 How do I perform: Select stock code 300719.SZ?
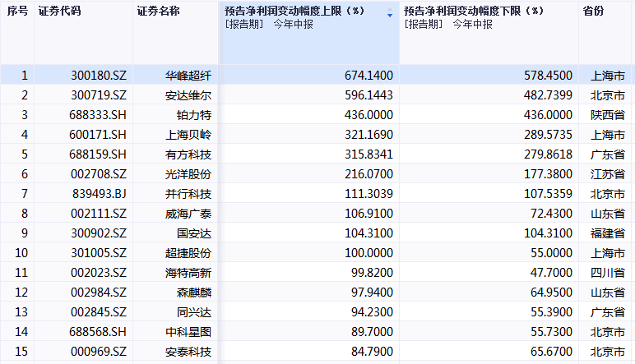coord(99,95)
